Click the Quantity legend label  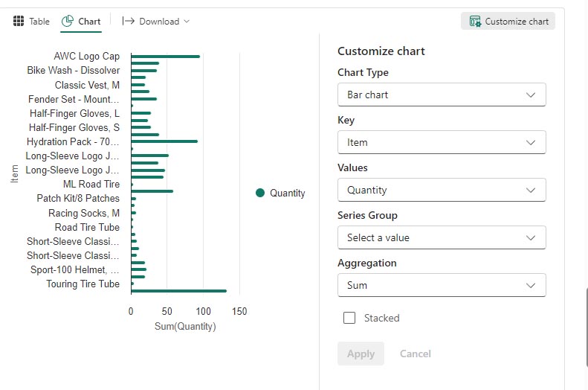coord(287,193)
